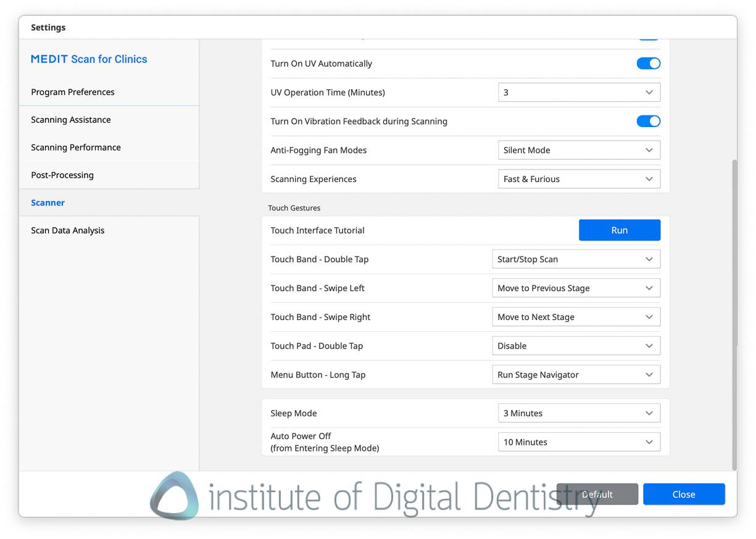Run the Touch Interface Tutorial
Screen dimensions: 756x539
pyautogui.click(x=619, y=230)
